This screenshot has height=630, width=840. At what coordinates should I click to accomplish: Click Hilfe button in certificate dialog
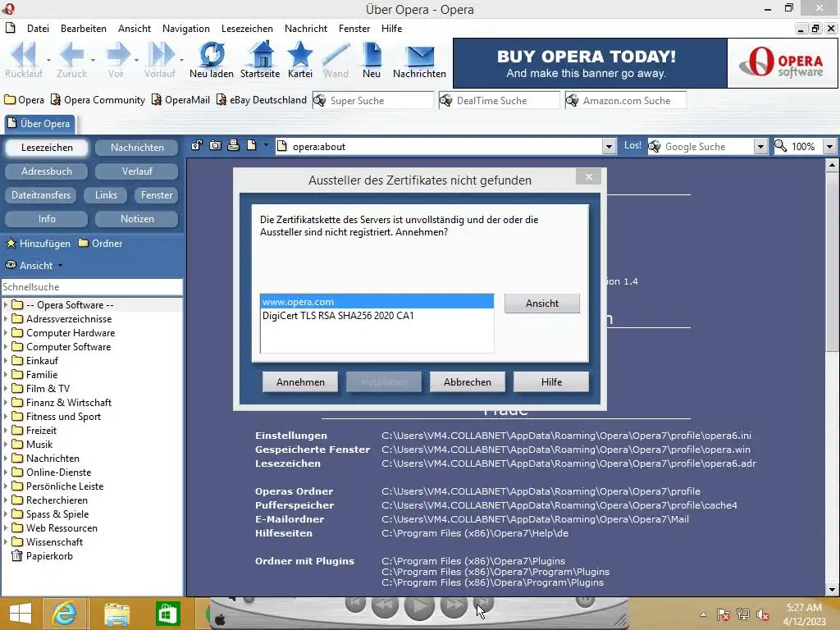point(551,382)
